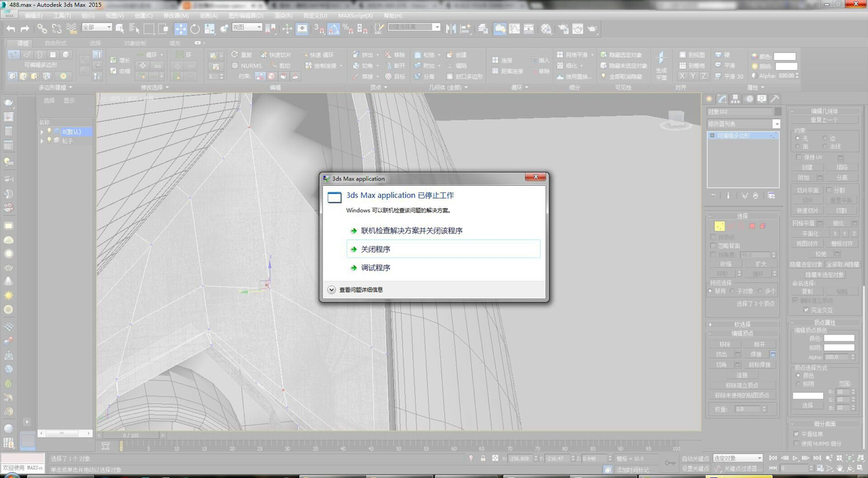Click the Go to Start playback button
The image size is (868, 478).
point(773,458)
